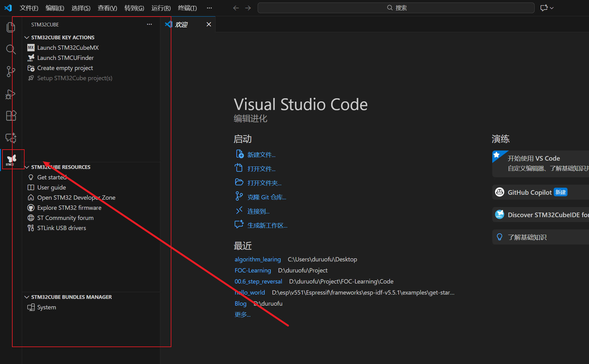Open the 终端(T) menu

click(x=187, y=8)
